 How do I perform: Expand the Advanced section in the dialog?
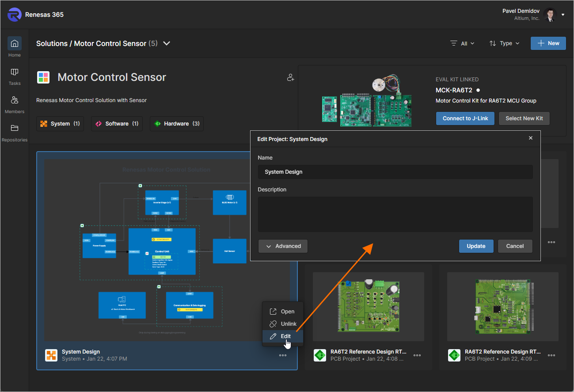pos(283,246)
